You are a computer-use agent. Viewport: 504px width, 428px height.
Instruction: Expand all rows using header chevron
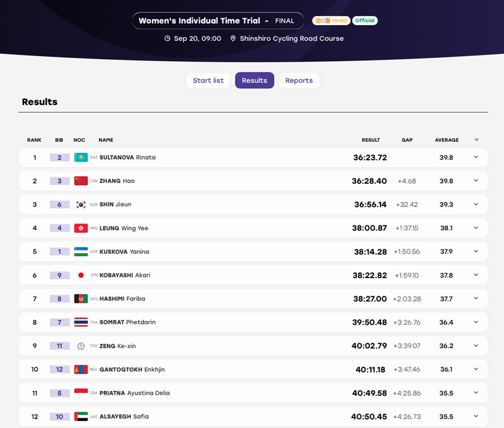tap(476, 140)
